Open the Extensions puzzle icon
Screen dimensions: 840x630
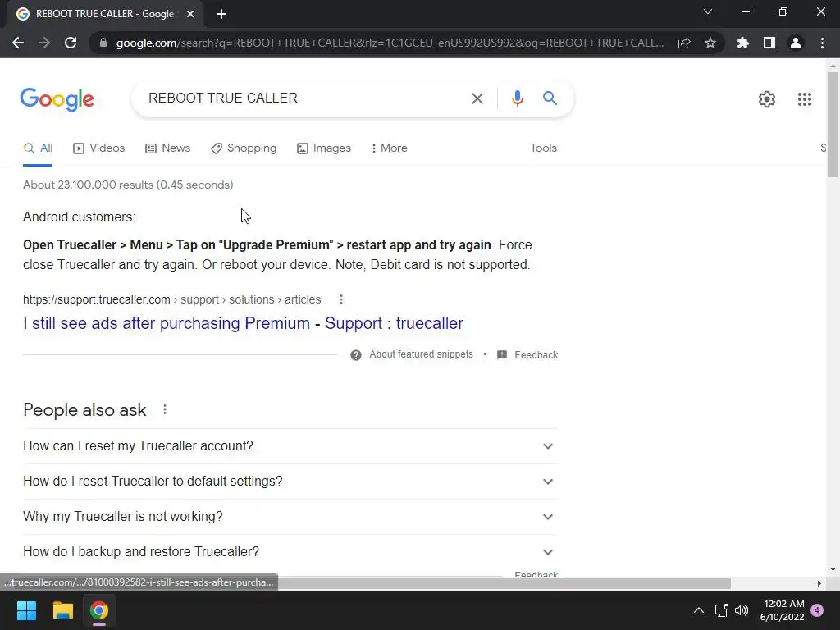742,43
